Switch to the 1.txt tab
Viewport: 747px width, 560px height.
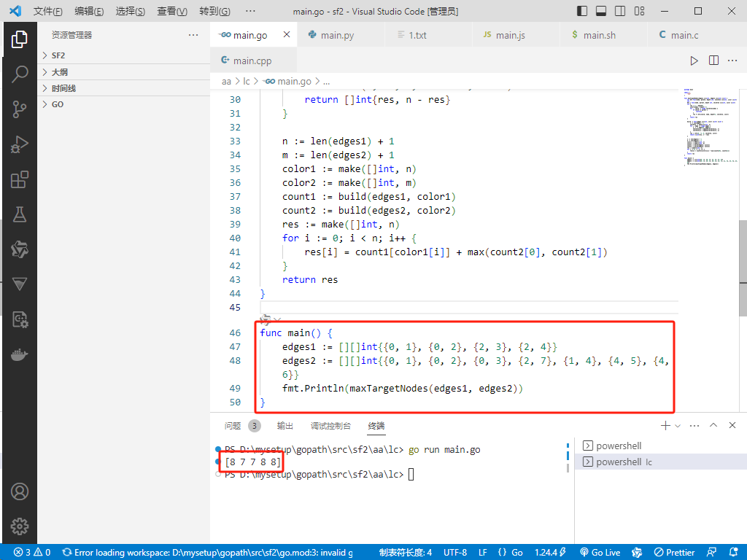click(428, 35)
